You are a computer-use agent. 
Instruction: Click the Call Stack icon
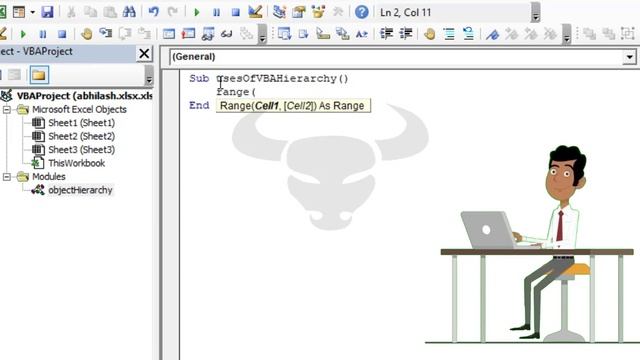click(x=246, y=34)
